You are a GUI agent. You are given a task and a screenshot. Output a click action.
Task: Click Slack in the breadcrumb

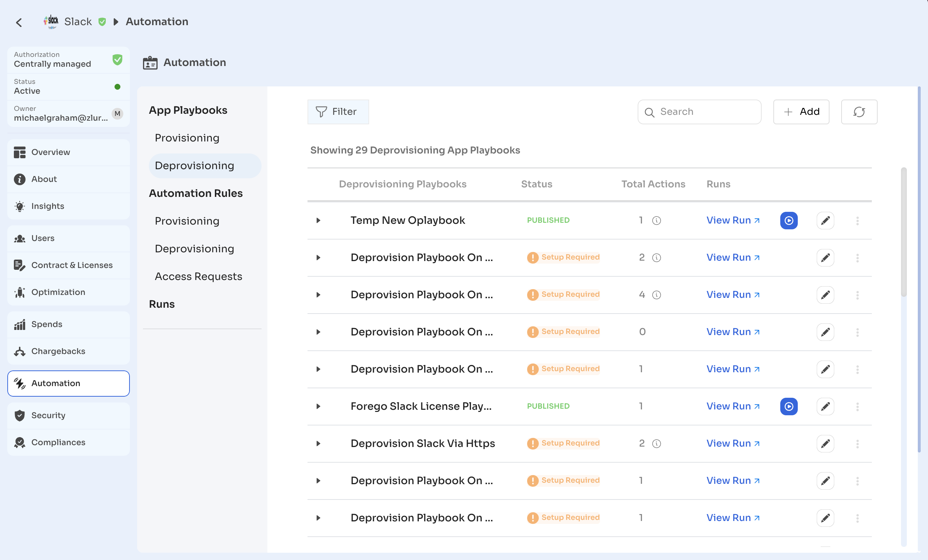[78, 22]
